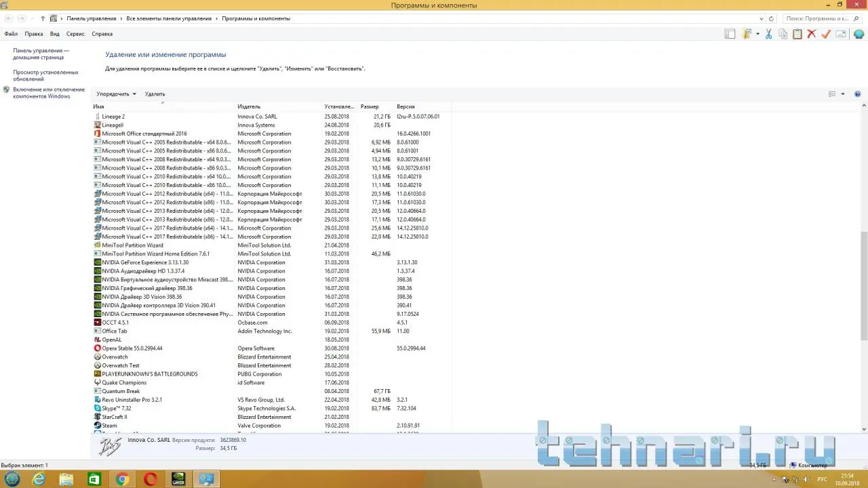Sort list by Установлено column header

(x=340, y=106)
